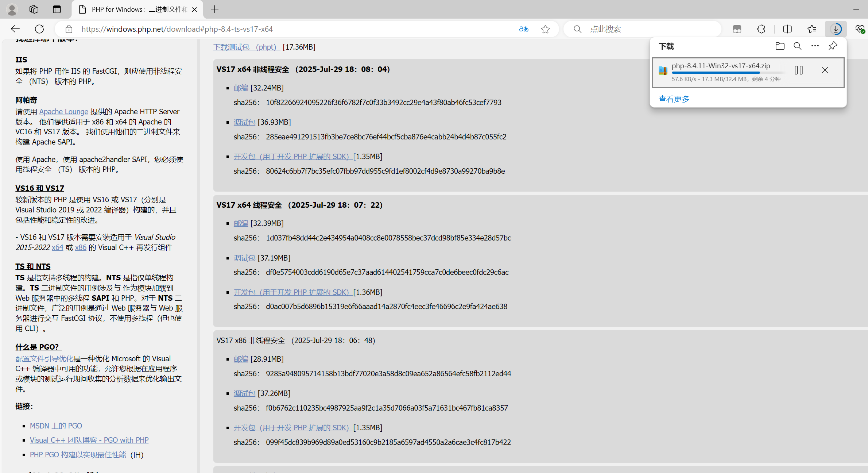This screenshot has height=473, width=868.
Task: Click 查看更多 in downloads panel
Action: pyautogui.click(x=674, y=99)
